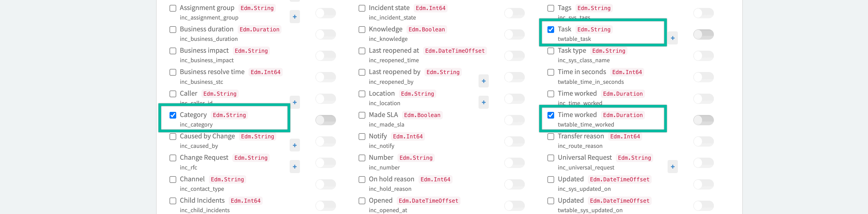Expand Universal Request with its plus button

[x=672, y=166]
